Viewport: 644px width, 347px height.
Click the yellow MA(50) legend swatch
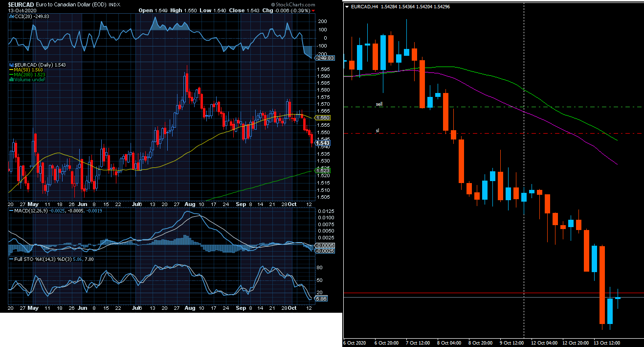tap(12, 70)
